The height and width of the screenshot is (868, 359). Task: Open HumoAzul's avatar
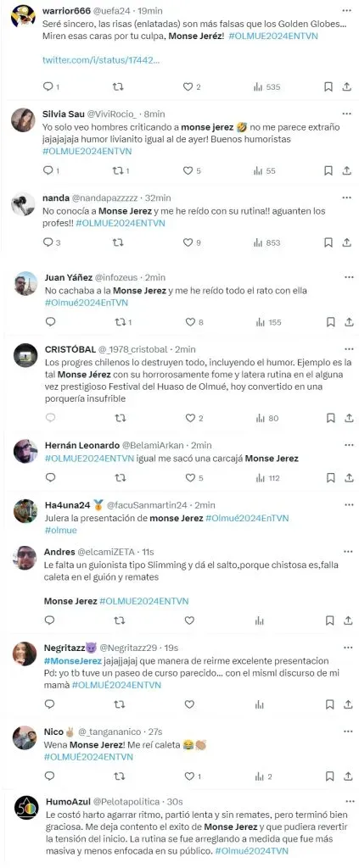[x=26, y=808]
